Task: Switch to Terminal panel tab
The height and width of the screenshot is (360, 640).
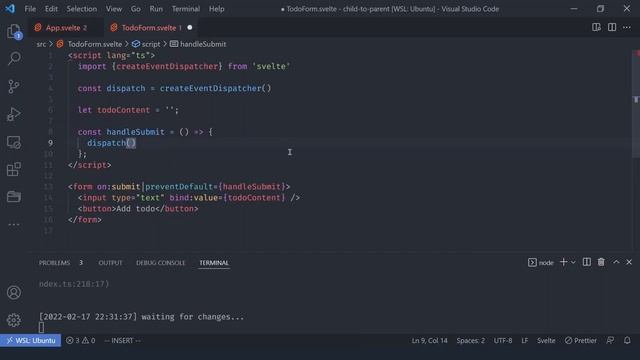Action: point(214,263)
